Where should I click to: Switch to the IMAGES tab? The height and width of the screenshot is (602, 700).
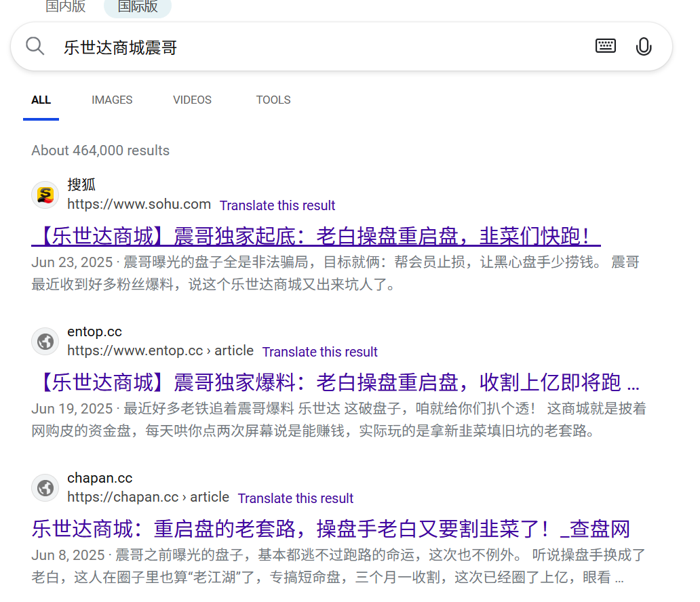pyautogui.click(x=111, y=100)
